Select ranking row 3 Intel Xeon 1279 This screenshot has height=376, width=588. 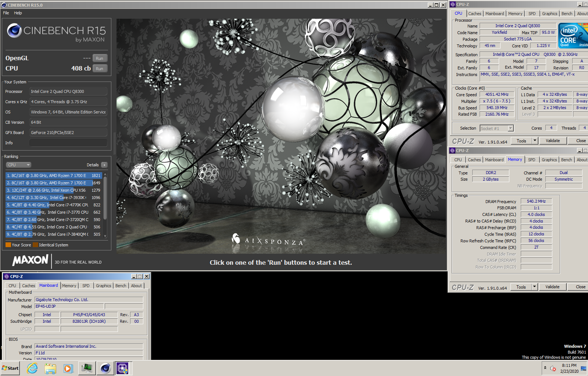click(54, 190)
